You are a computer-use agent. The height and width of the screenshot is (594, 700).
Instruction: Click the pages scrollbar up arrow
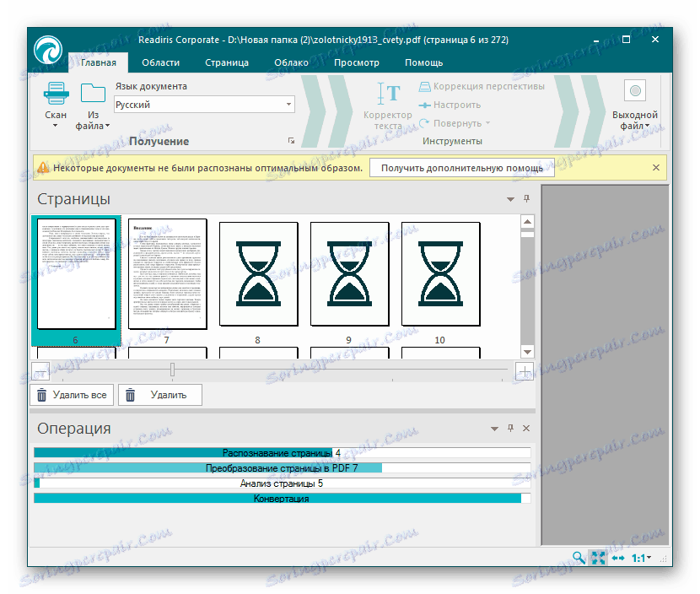pos(528,222)
